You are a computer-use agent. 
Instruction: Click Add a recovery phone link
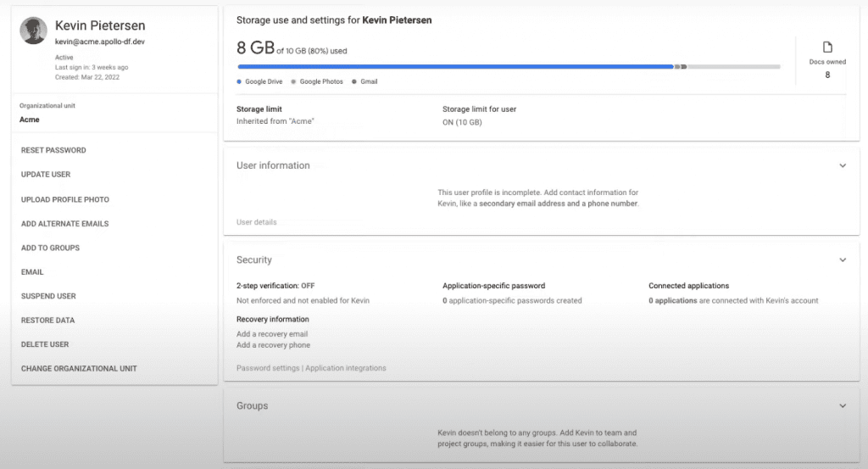pyautogui.click(x=273, y=345)
